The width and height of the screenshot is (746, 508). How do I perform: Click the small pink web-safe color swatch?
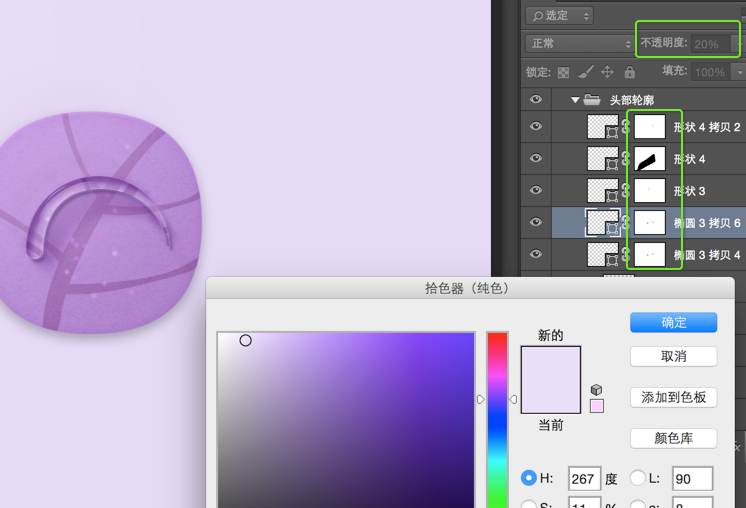pos(597,406)
